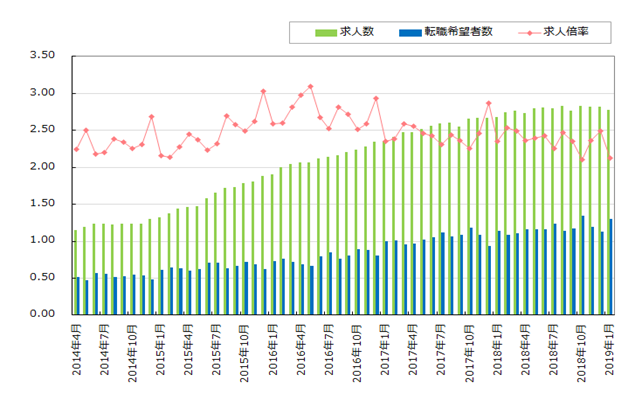Click the 2015年1月 x-axis label
The image size is (642, 398).
pos(160,350)
